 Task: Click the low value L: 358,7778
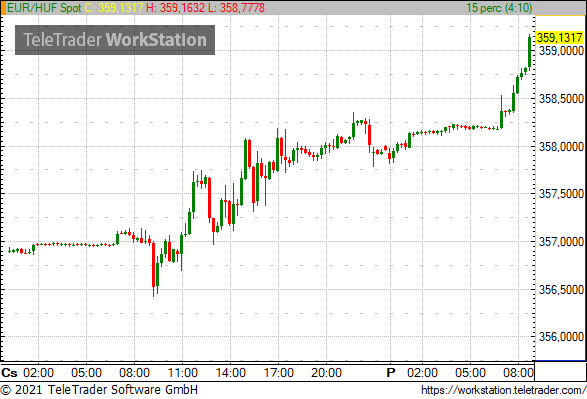click(236, 8)
